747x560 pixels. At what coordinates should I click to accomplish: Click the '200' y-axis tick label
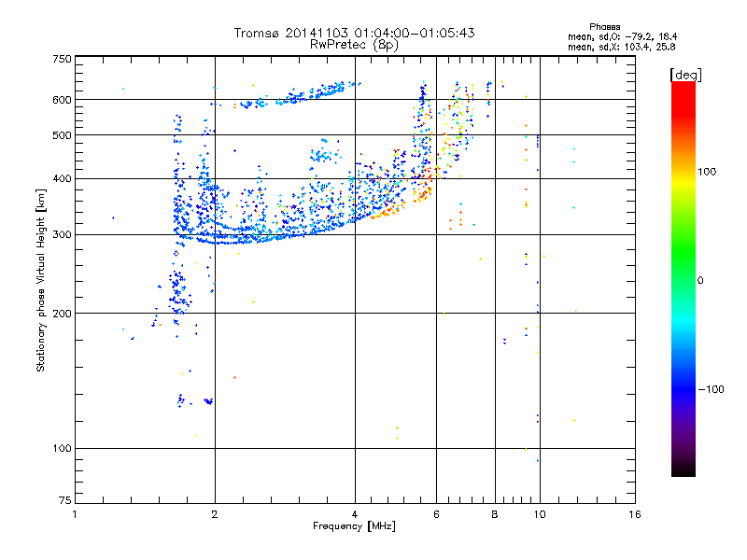click(62, 314)
